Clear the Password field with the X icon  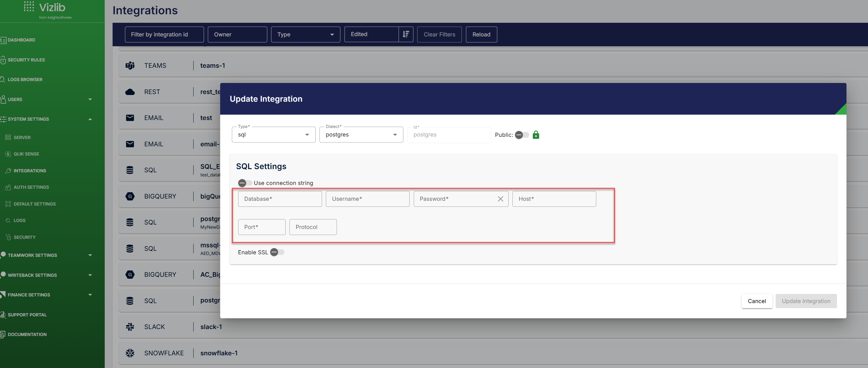tap(500, 199)
